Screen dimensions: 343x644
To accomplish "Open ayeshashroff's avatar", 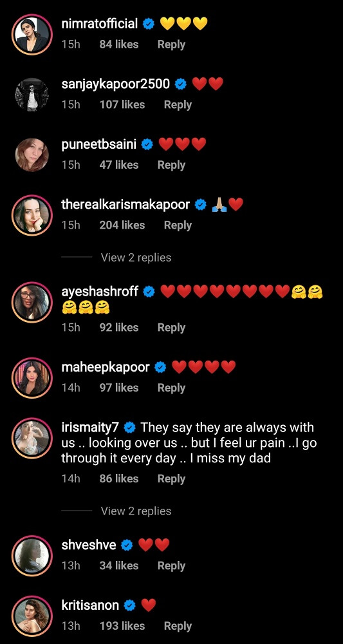I will (x=32, y=302).
